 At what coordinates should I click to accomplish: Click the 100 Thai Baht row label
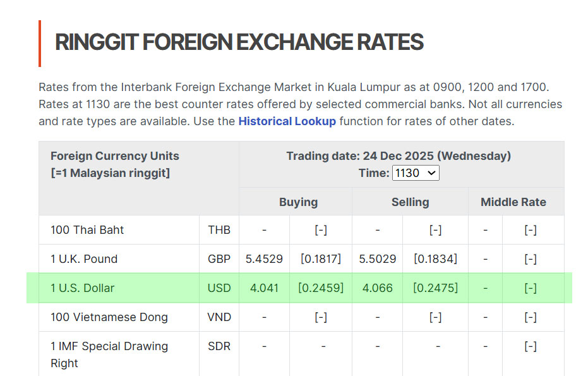click(87, 230)
